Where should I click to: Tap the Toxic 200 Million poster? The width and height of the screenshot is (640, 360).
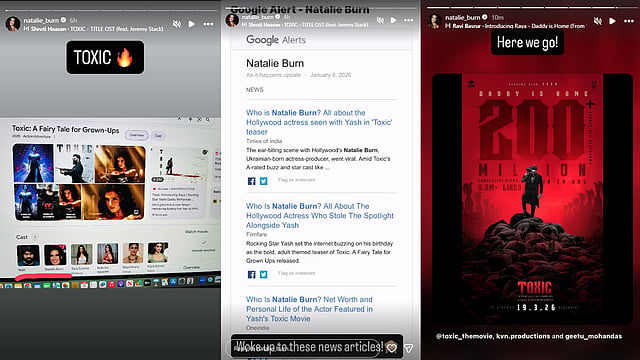[x=532, y=199]
